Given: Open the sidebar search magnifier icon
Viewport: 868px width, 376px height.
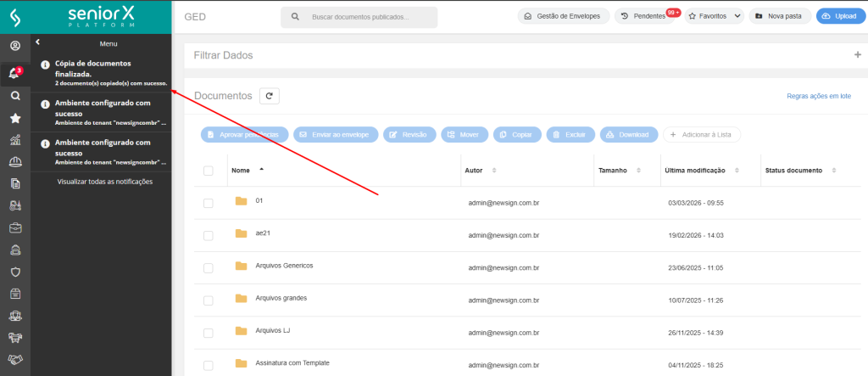Looking at the screenshot, I should 14,96.
